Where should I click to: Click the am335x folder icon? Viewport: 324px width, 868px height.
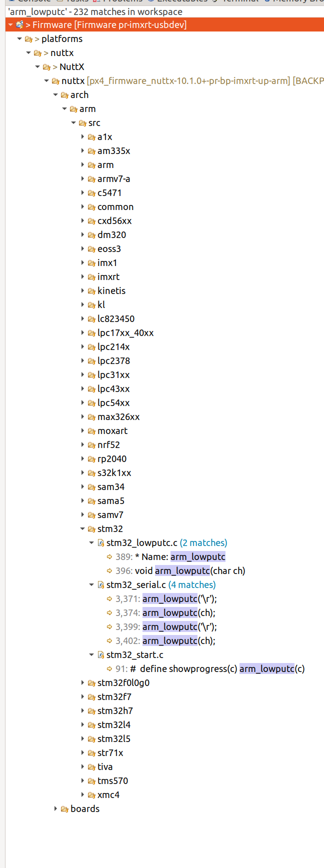click(x=91, y=150)
